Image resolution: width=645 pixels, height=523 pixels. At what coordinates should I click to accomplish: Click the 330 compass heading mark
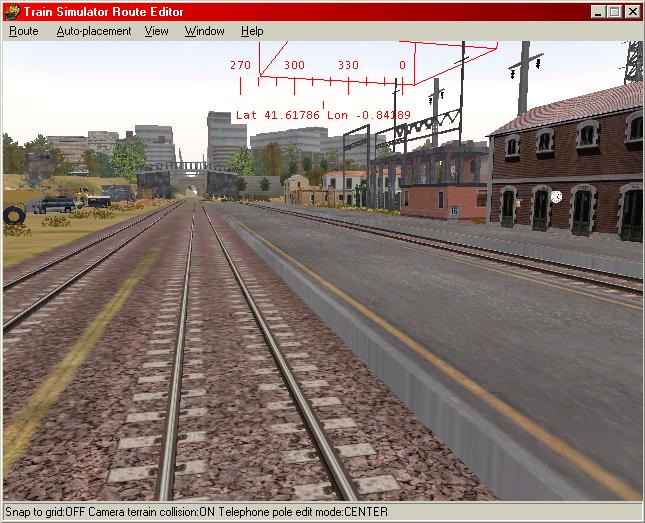pyautogui.click(x=348, y=65)
